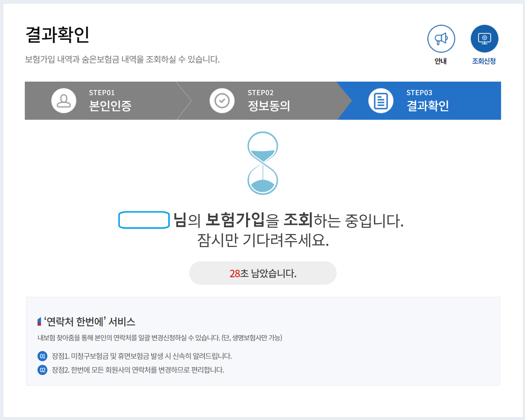525x420 pixels.
Task: Click the STEP01 person icon
Action: (x=64, y=100)
